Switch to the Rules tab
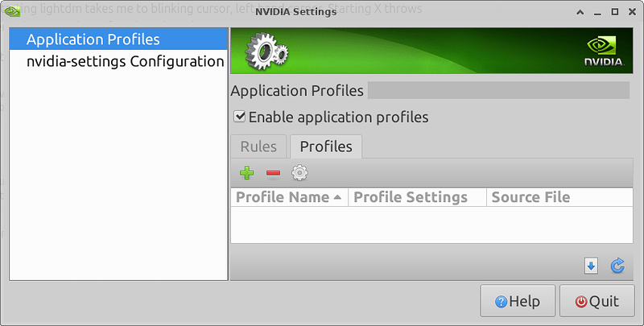The image size is (644, 326). (258, 146)
